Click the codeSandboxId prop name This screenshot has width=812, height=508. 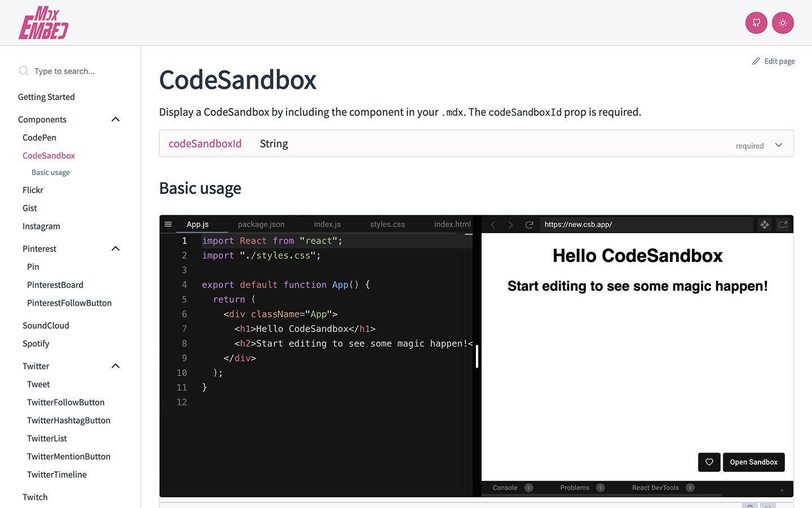(205, 144)
